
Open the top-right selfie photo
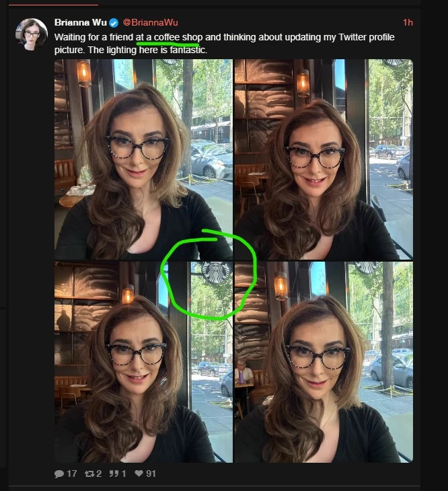tap(324, 159)
